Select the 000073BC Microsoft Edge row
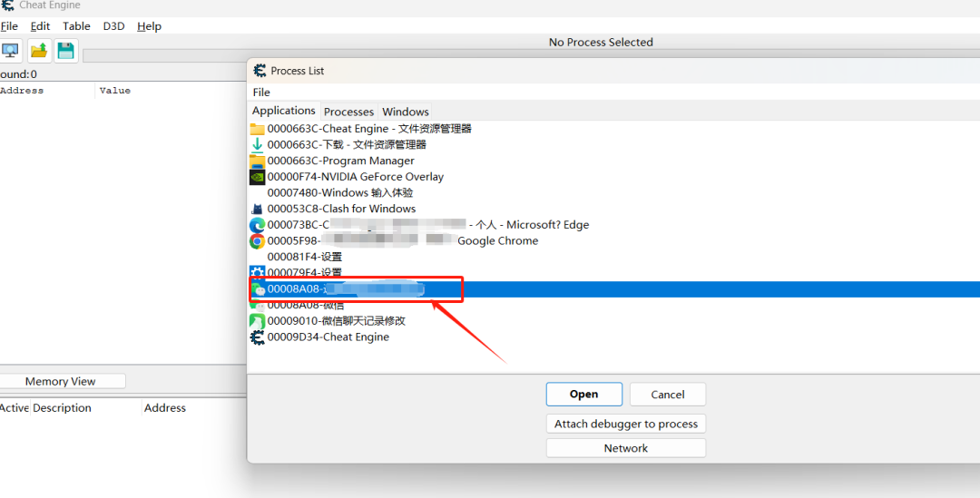 point(613,225)
